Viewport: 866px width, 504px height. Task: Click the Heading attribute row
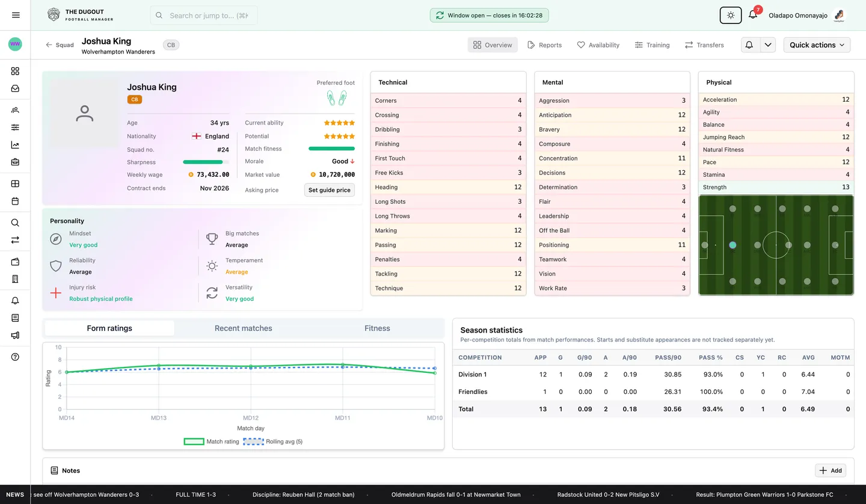pyautogui.click(x=448, y=187)
